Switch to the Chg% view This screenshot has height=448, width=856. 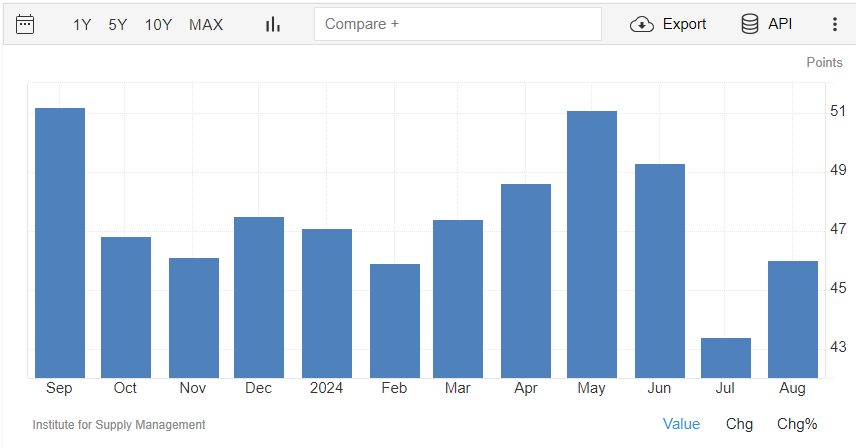pos(797,424)
